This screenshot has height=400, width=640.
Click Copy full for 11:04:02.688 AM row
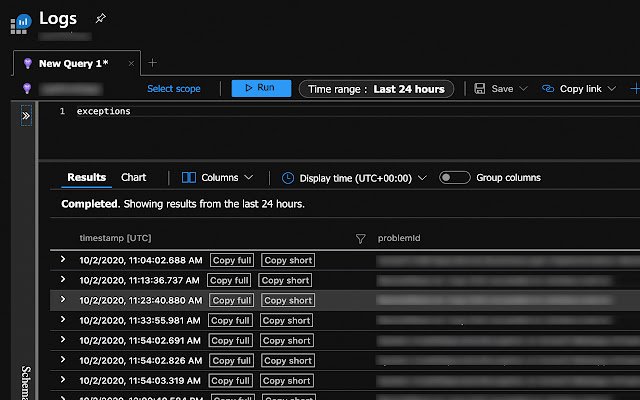point(232,260)
